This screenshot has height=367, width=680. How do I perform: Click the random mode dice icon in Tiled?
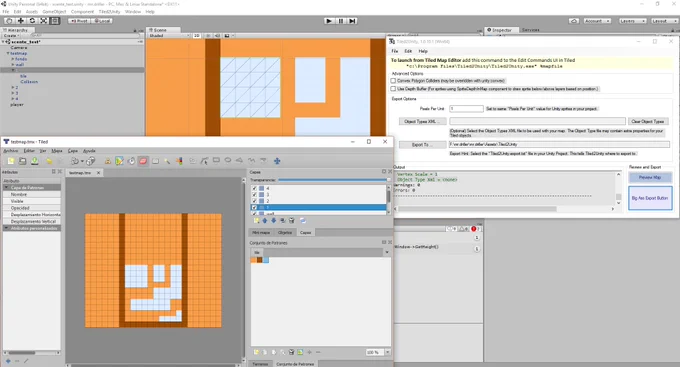click(x=90, y=161)
